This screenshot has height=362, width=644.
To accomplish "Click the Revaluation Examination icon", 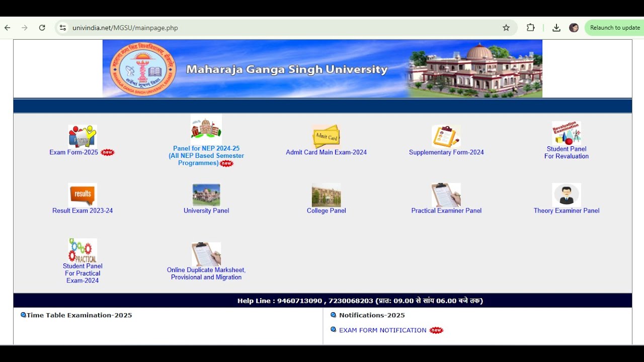I will (567, 133).
